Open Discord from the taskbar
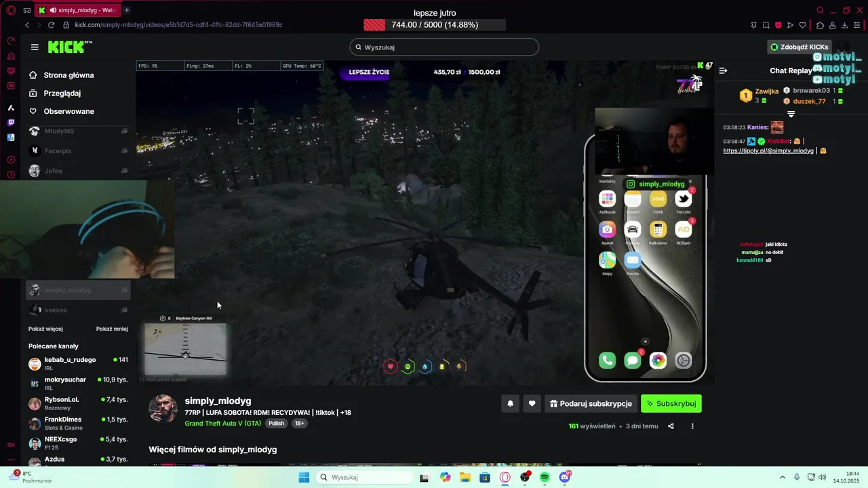Image resolution: width=868 pixels, height=488 pixels. point(565,477)
